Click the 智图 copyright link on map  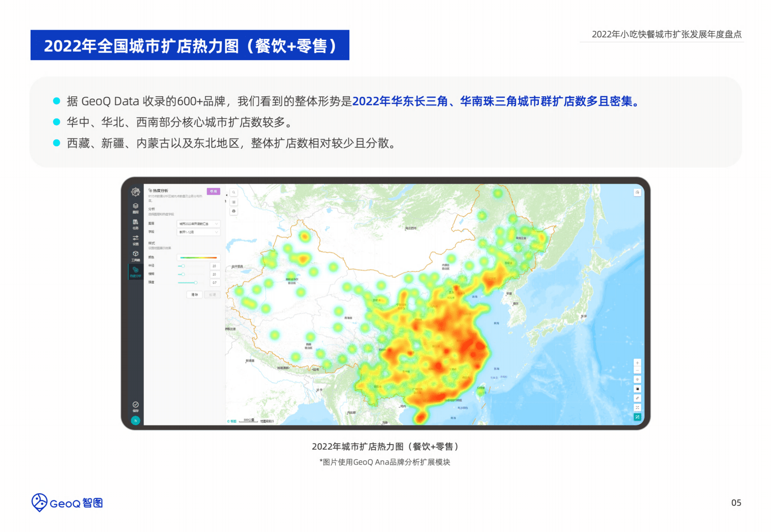232,421
